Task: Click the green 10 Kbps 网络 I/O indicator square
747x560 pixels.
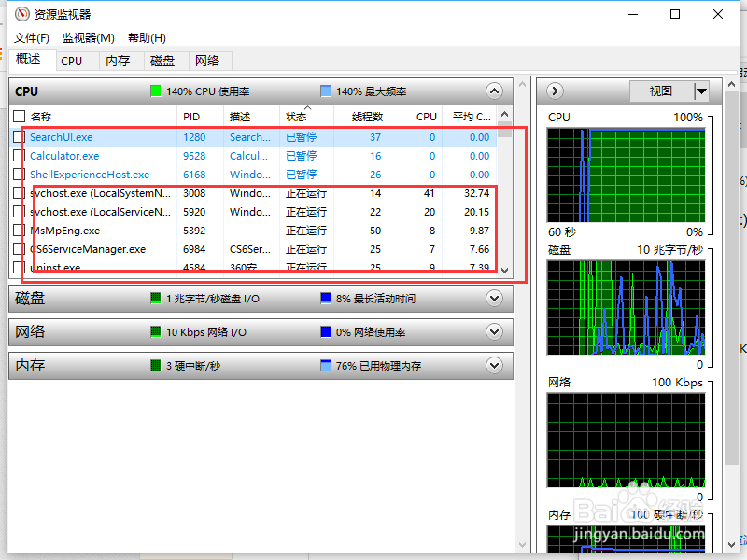Action: coord(155,332)
